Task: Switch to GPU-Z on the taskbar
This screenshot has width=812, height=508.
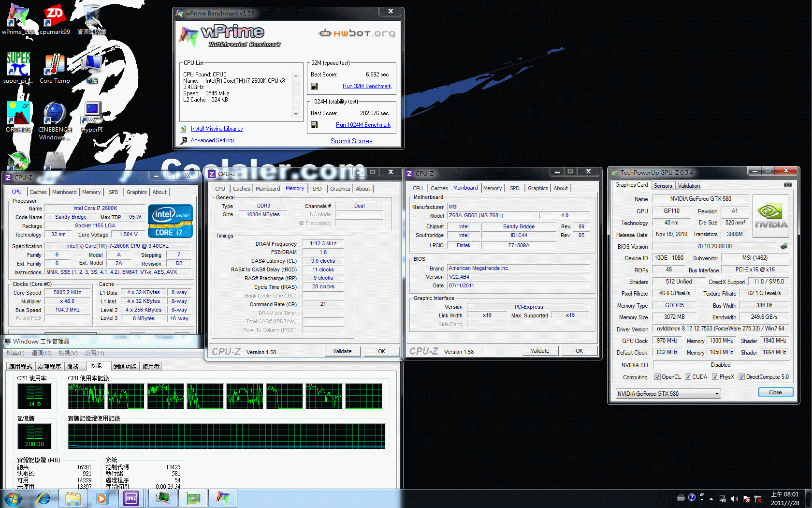Action: [193, 498]
